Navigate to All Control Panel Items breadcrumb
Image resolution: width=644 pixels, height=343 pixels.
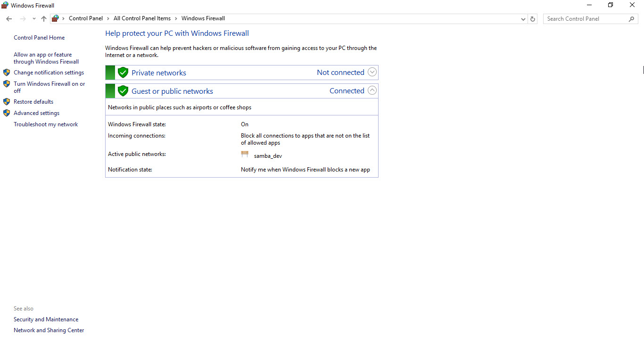coord(142,18)
